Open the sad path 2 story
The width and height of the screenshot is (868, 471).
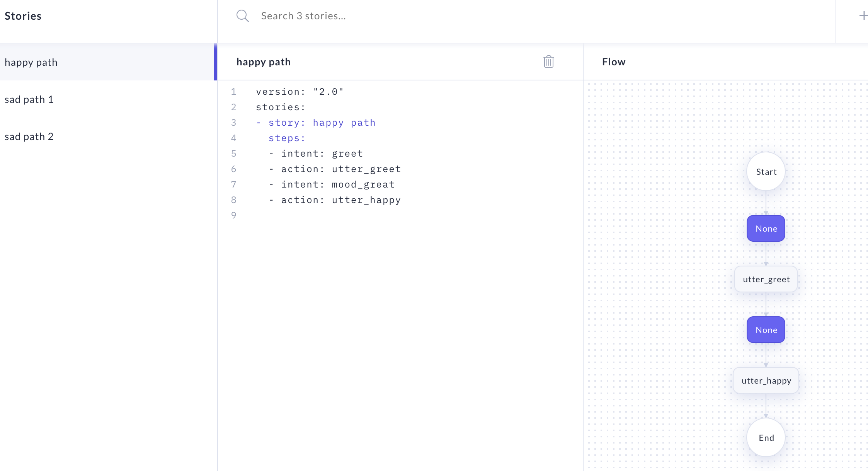pyautogui.click(x=29, y=137)
